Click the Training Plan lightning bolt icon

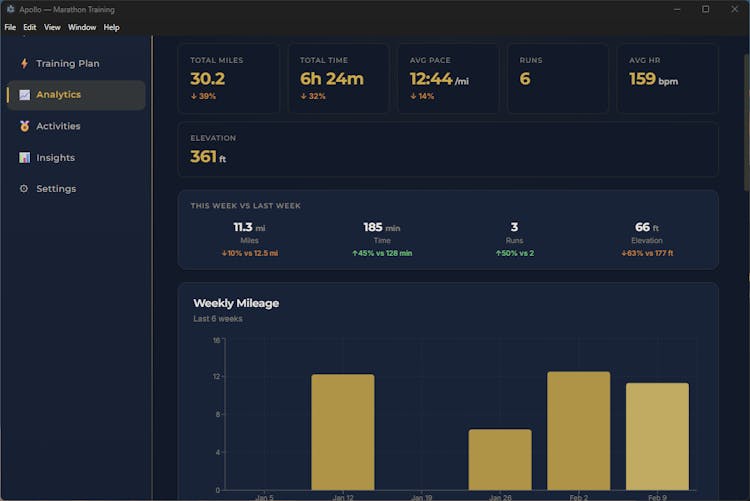(x=24, y=64)
